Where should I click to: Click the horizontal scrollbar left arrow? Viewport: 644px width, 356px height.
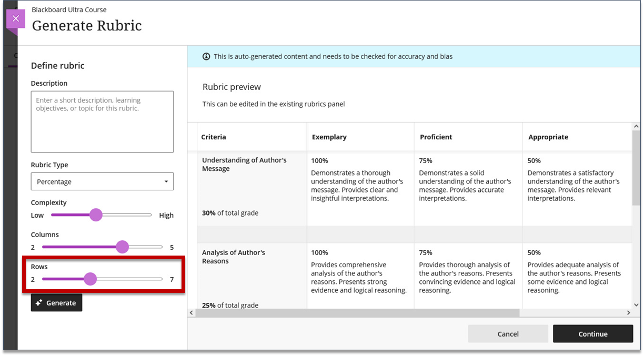click(x=192, y=313)
